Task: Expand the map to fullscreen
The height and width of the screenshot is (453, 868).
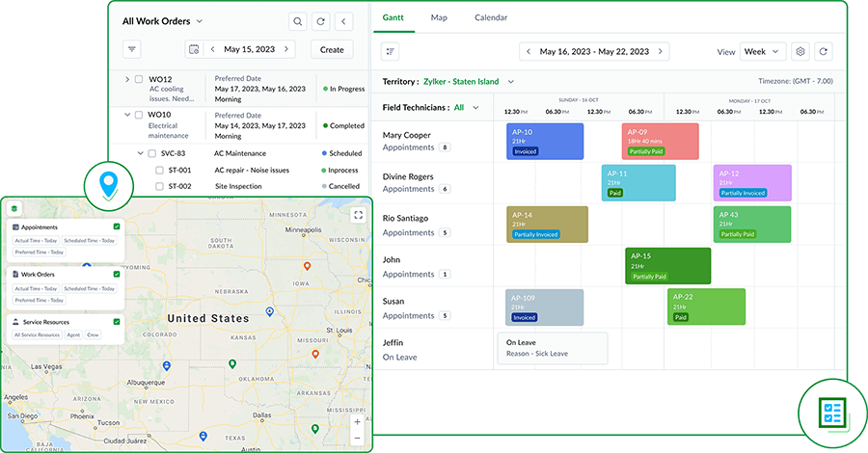Action: 358,216
